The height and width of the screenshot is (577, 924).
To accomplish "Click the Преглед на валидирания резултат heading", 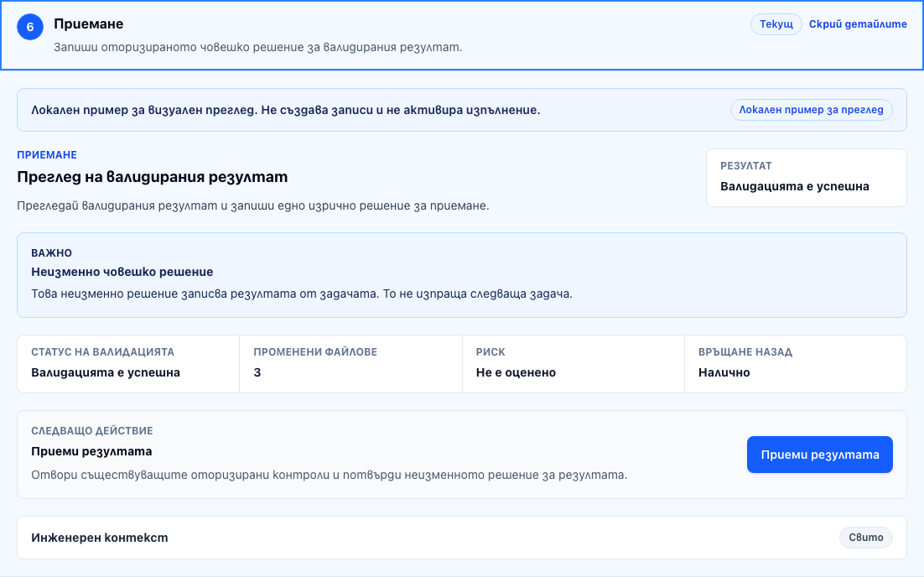I will (x=152, y=177).
